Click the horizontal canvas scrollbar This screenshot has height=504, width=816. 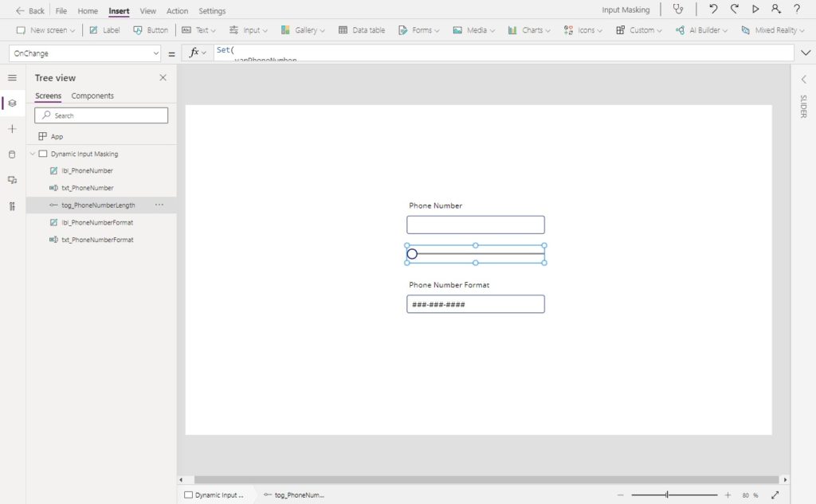coord(486,479)
